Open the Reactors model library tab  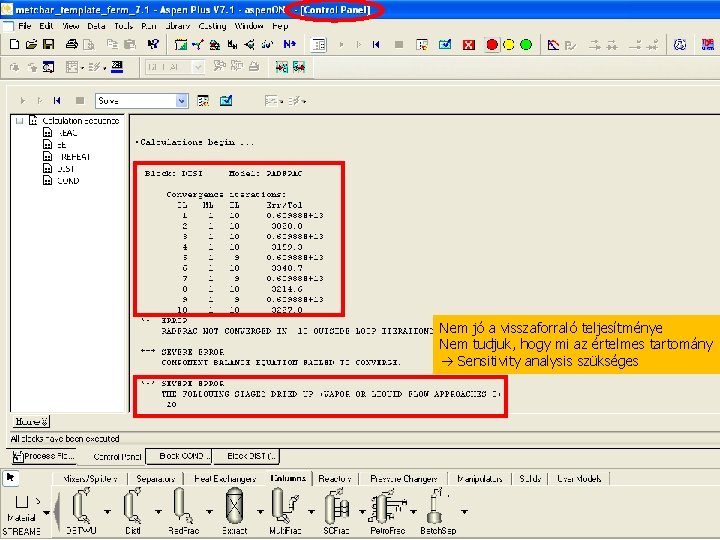coord(335,478)
